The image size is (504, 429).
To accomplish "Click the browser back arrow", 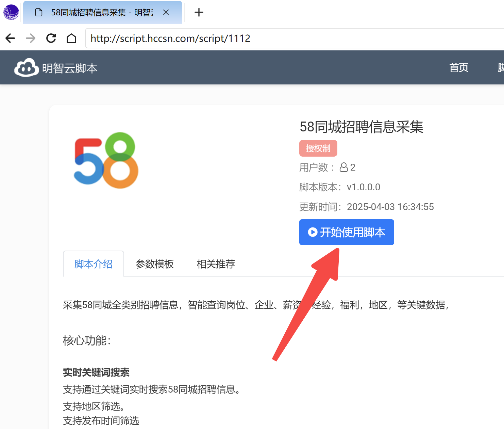I will 11,38.
